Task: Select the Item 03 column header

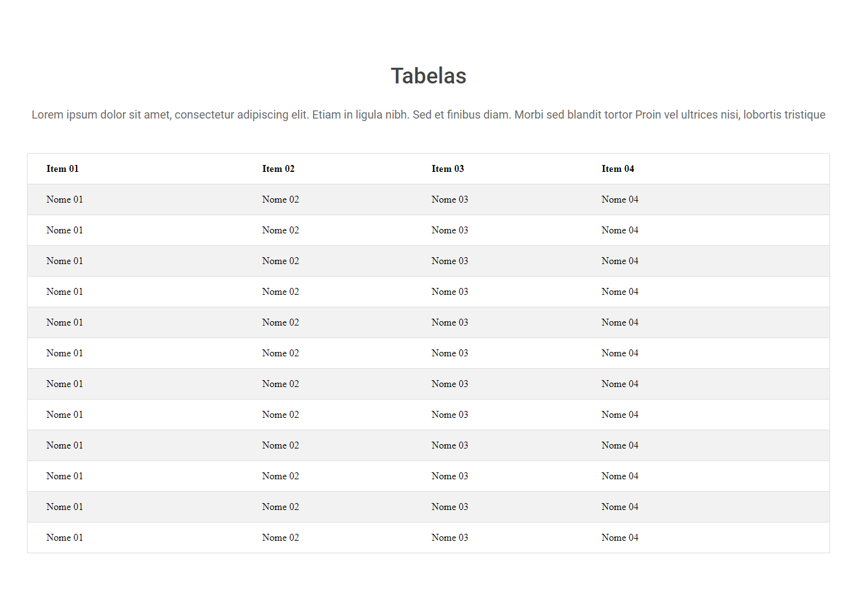Action: [x=448, y=169]
